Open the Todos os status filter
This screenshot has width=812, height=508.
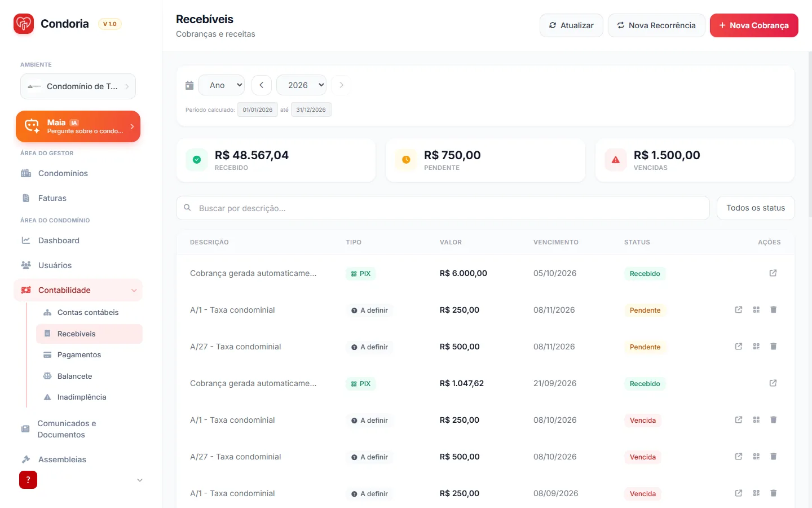(x=756, y=208)
